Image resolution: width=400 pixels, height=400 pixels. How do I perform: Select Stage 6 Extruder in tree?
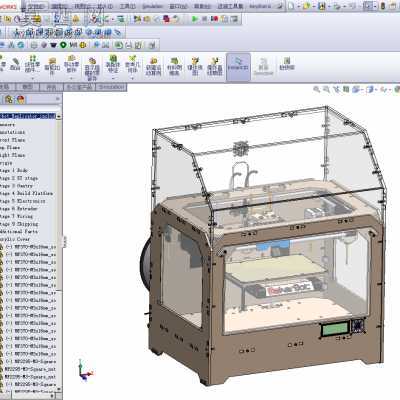click(19, 209)
